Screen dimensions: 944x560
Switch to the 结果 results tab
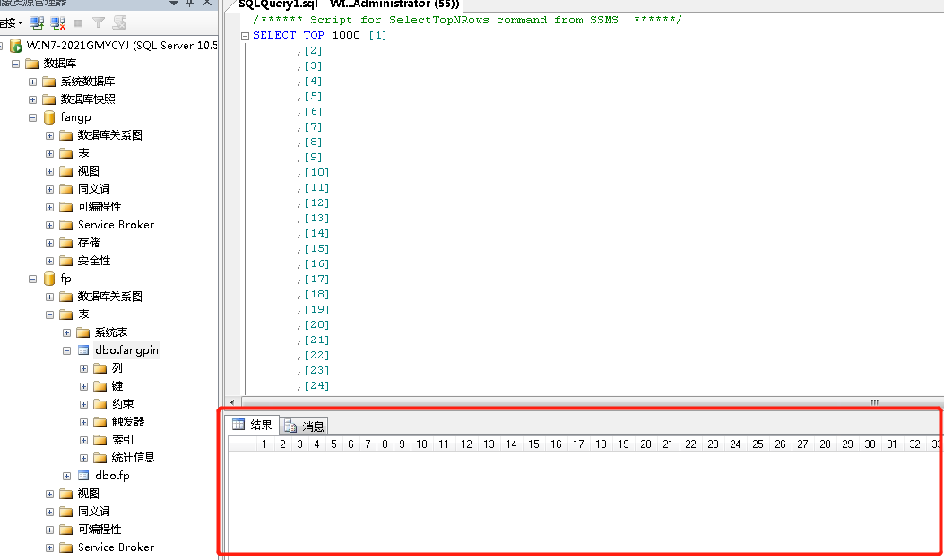pyautogui.click(x=253, y=425)
